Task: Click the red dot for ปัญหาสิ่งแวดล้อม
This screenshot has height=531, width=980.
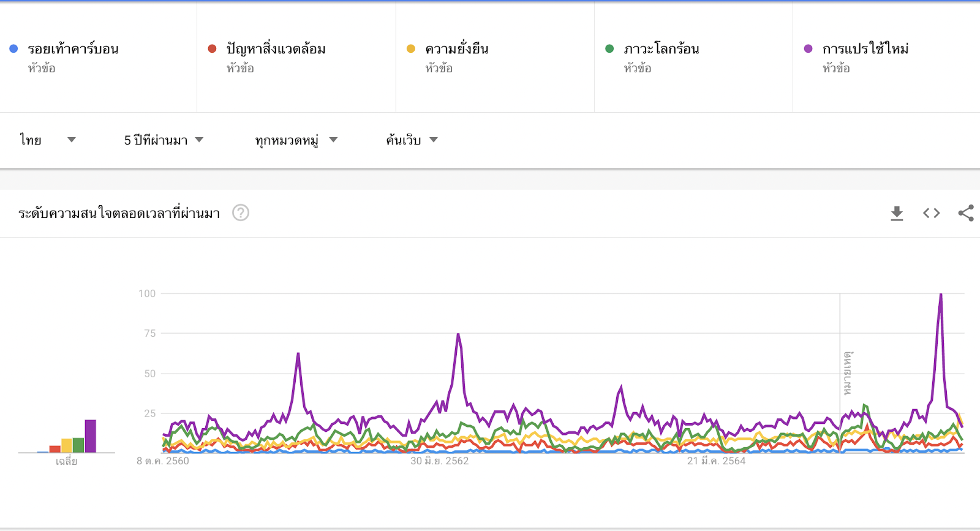Action: [x=212, y=48]
